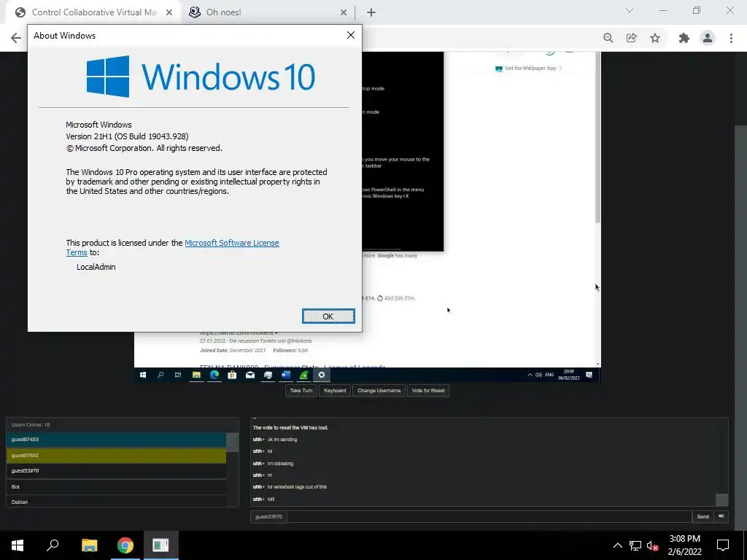Open Mail in the VM taskbar
Image resolution: width=747 pixels, height=560 pixels.
(250, 375)
